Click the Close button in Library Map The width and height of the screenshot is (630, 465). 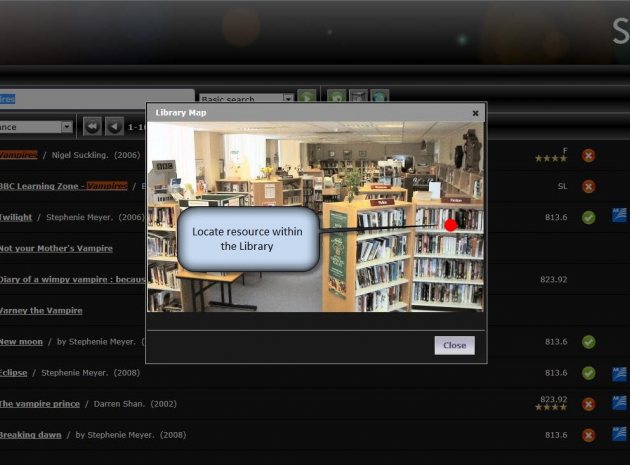pyautogui.click(x=454, y=345)
